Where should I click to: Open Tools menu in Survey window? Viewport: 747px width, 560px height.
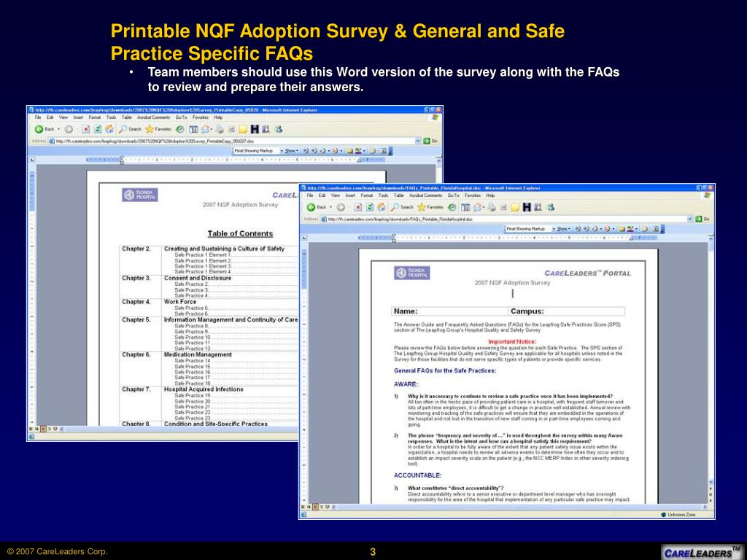point(111,117)
